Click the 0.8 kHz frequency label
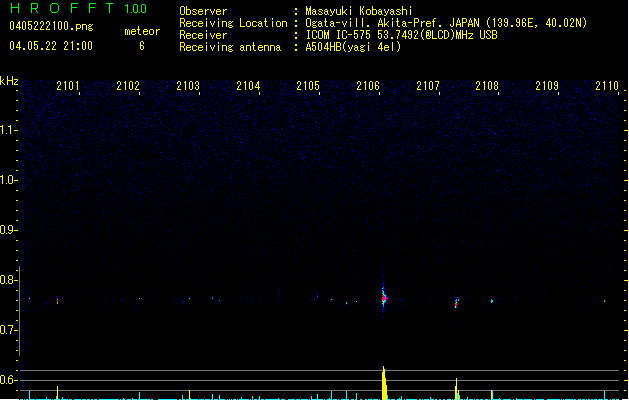This screenshot has height=400, width=629. click(x=8, y=280)
